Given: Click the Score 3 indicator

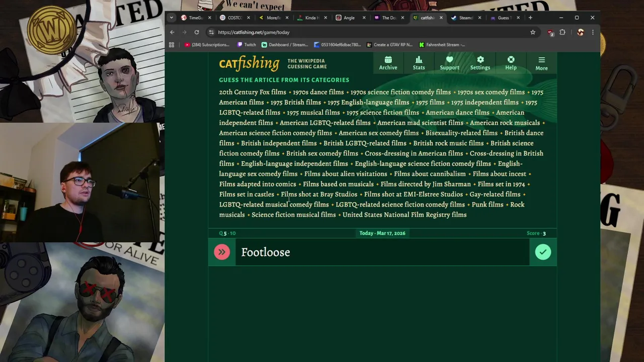Looking at the screenshot, I should (x=536, y=233).
